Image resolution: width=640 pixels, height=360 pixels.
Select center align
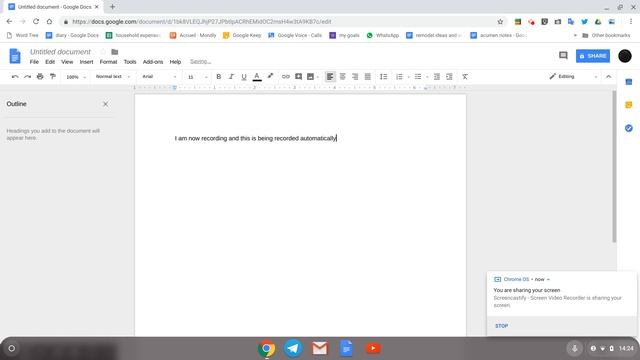(342, 77)
